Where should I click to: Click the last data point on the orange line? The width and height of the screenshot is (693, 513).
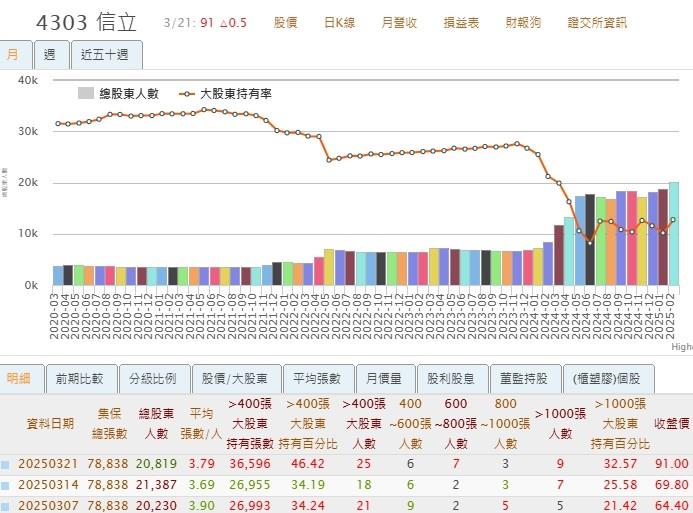(673, 220)
